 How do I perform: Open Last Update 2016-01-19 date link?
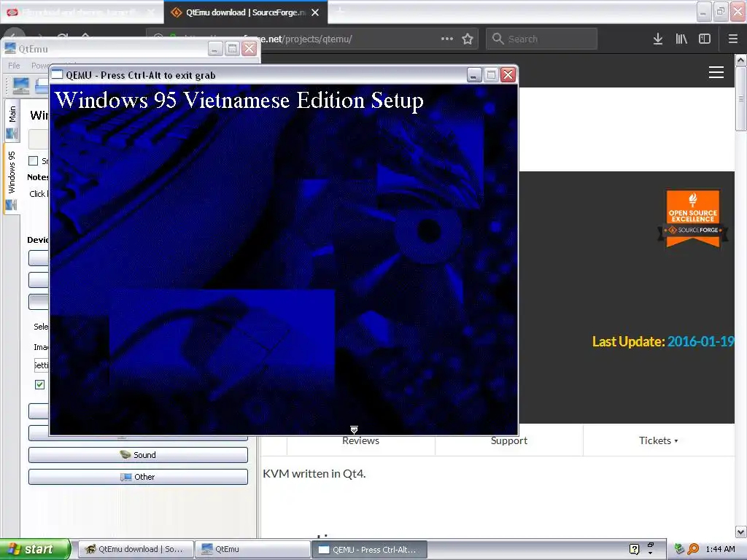coord(700,341)
